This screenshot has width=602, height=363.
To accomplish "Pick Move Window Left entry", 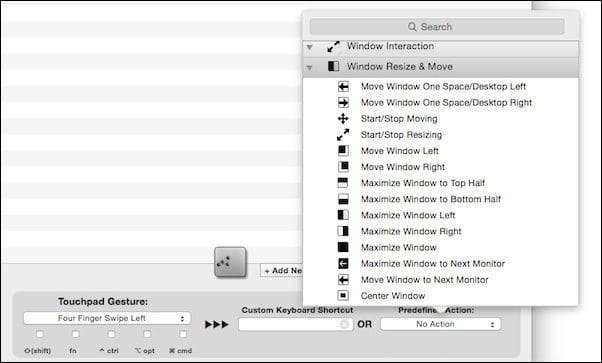I will tap(400, 151).
